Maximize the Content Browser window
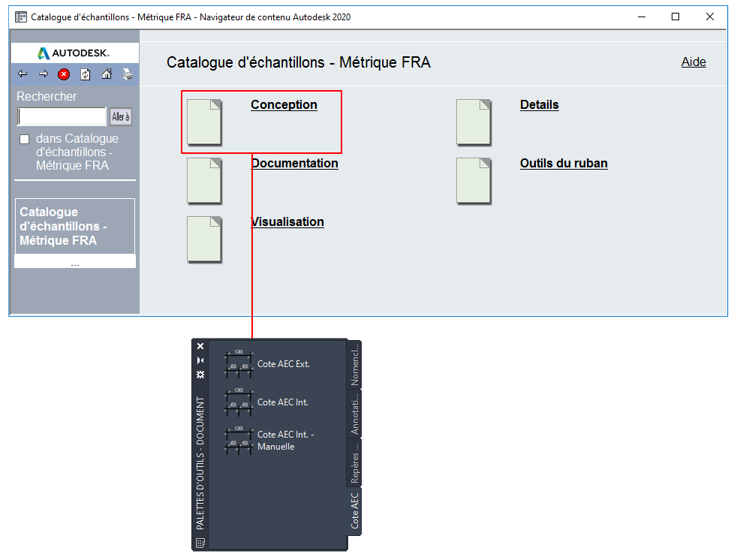The image size is (737, 560). [675, 17]
